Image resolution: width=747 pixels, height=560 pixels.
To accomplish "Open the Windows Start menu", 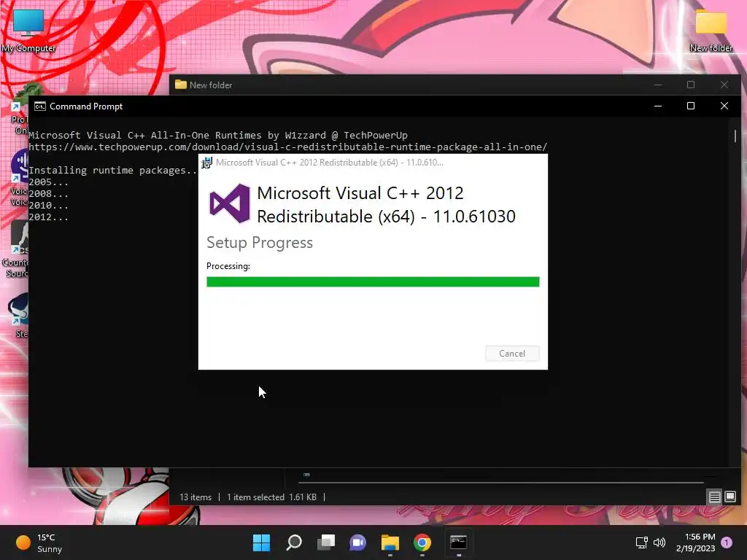I will tap(262, 542).
